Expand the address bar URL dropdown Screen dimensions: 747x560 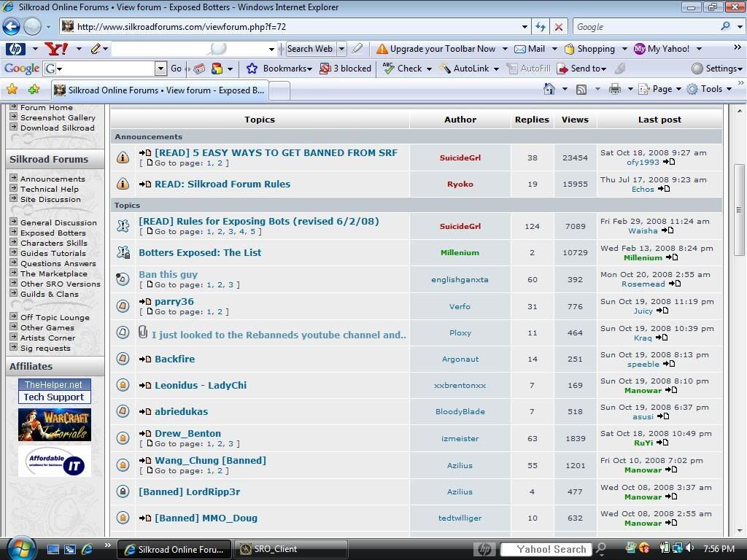(x=525, y=27)
